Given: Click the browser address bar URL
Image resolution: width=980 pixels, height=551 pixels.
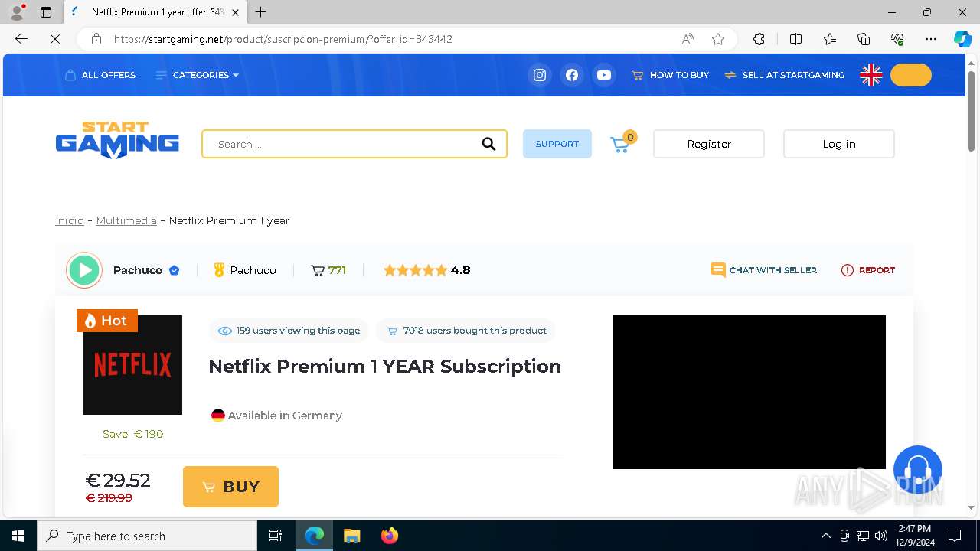Looking at the screenshot, I should click(283, 39).
